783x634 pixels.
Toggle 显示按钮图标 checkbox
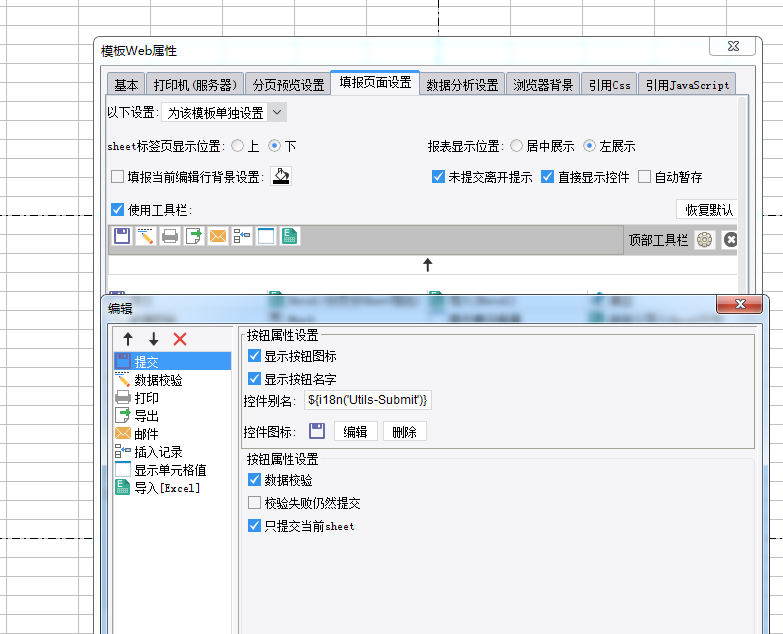[x=254, y=356]
